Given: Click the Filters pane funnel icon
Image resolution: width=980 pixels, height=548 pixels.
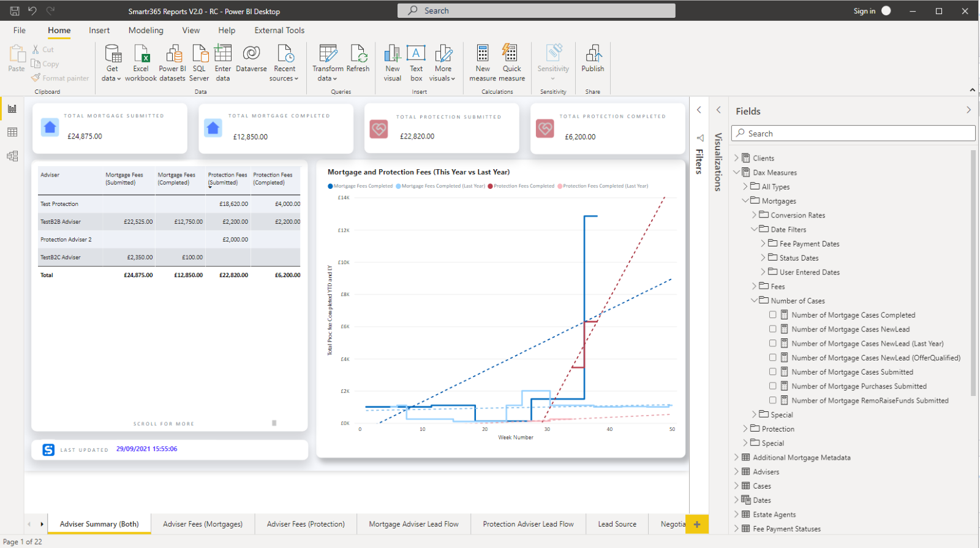Looking at the screenshot, I should pyautogui.click(x=699, y=138).
